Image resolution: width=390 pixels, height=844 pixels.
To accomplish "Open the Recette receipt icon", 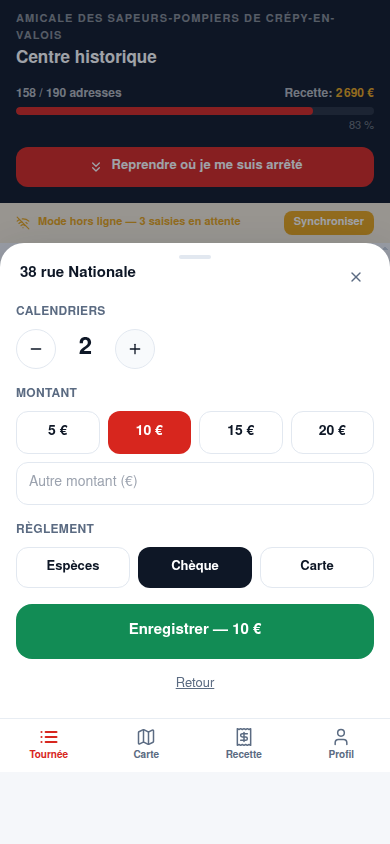I will [x=244, y=737].
